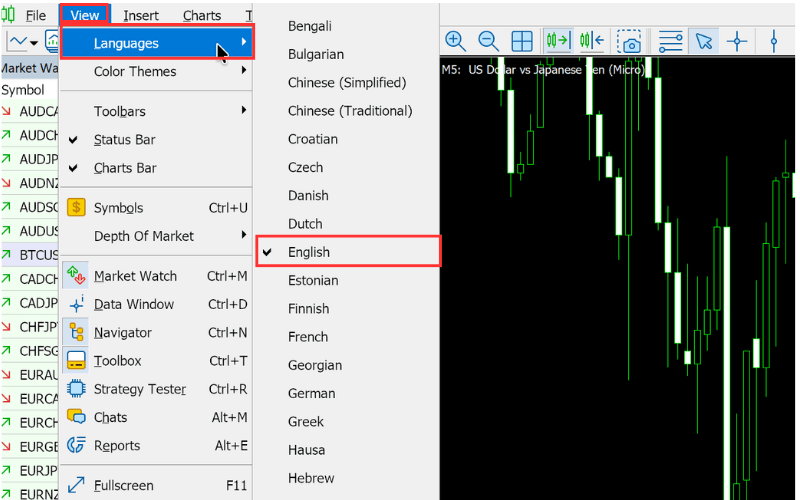
Task: Click the Strategy Tester chip icon
Action: pos(76,389)
